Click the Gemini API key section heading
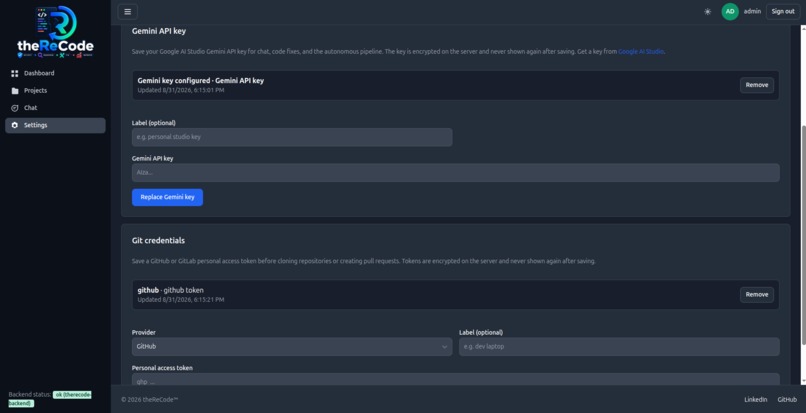This screenshot has height=413, width=806. [x=159, y=31]
